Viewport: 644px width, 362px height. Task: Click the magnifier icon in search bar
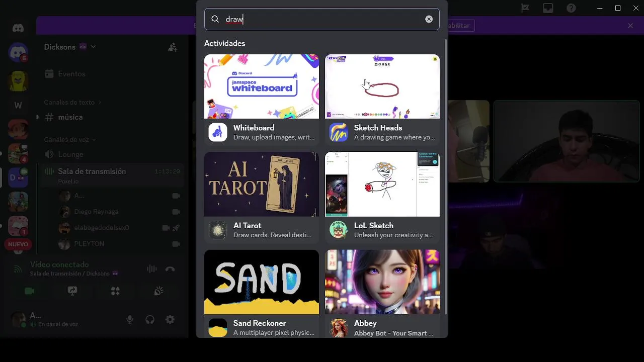[215, 19]
